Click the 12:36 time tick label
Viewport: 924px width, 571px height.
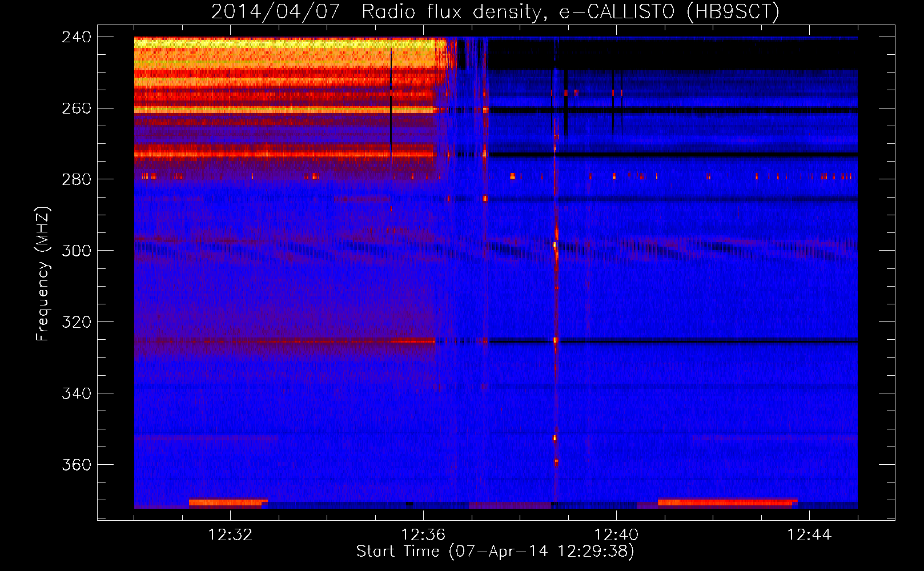tap(423, 535)
